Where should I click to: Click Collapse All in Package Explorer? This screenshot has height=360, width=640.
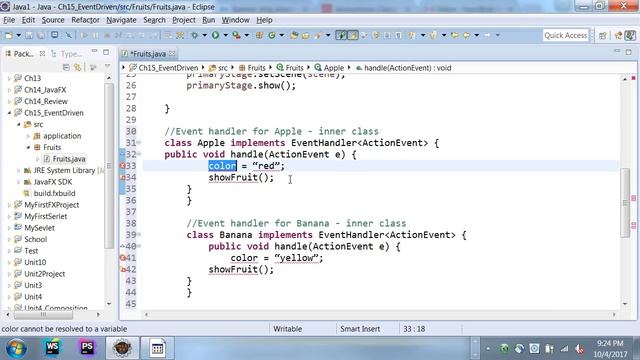point(66,67)
